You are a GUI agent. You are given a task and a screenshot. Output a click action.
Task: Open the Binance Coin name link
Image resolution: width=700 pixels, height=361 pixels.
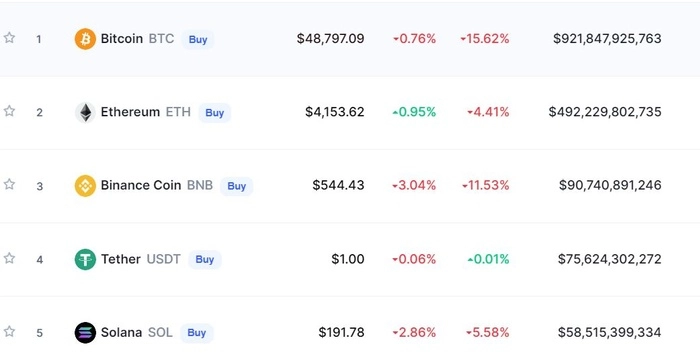pyautogui.click(x=141, y=185)
